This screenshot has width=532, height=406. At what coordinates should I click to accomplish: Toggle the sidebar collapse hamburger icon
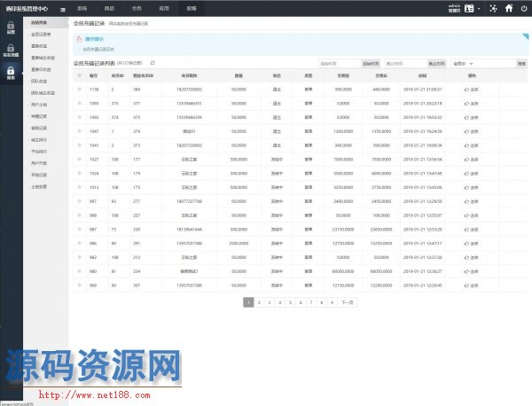coord(61,7)
